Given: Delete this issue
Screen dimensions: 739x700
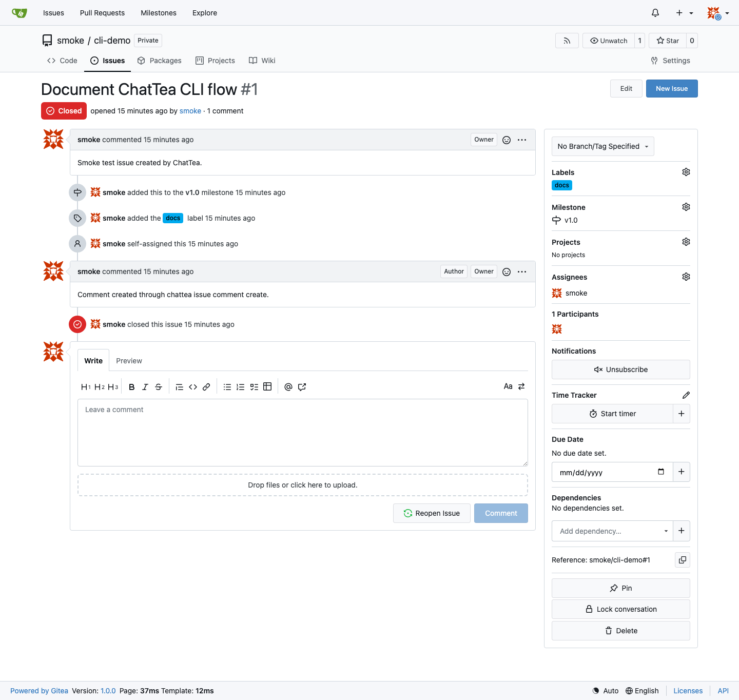Looking at the screenshot, I should [x=621, y=631].
